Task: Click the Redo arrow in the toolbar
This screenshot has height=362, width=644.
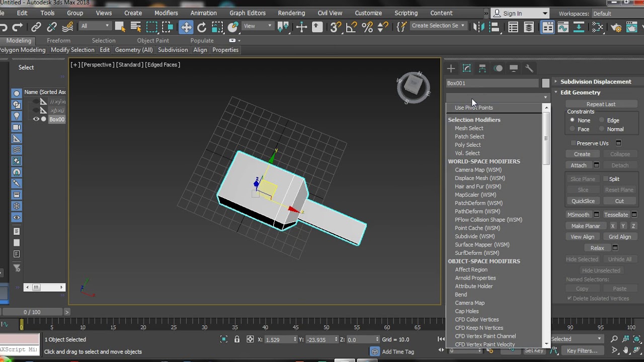Action: (18, 27)
